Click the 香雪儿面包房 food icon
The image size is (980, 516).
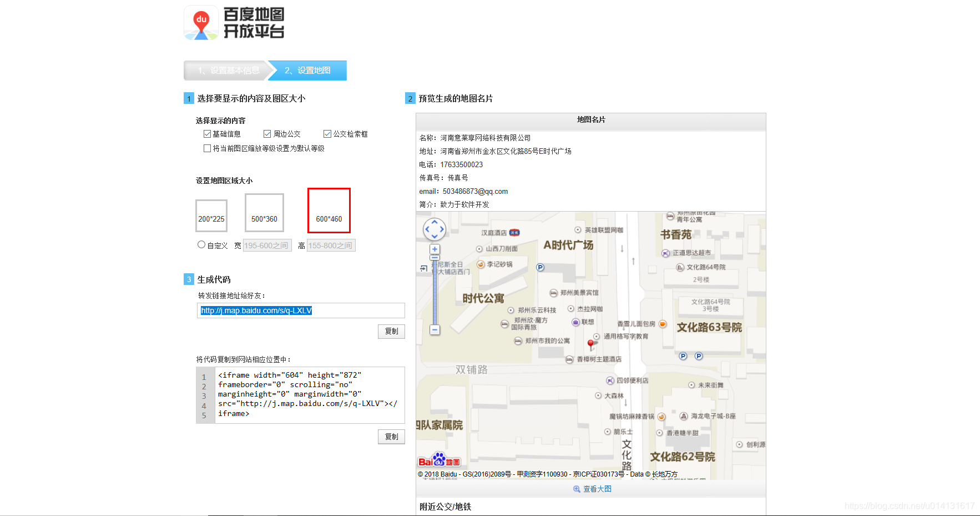pos(663,324)
